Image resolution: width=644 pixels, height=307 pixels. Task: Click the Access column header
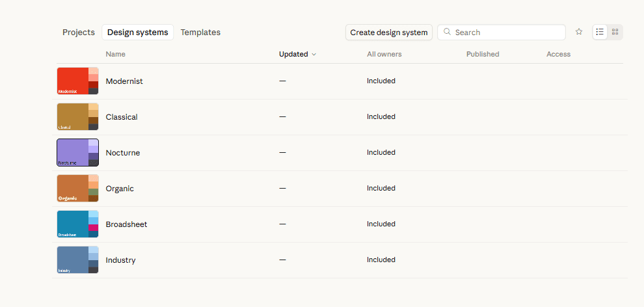[x=558, y=54]
